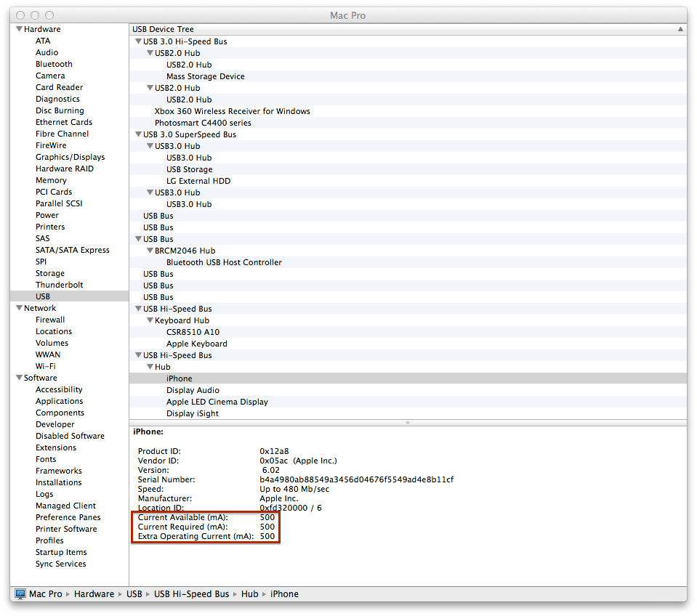
Task: Open Audio in the sidebar
Action: 47,52
